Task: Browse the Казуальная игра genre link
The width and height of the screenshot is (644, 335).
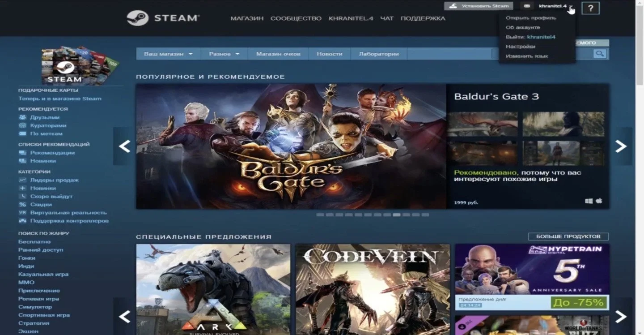Action: click(x=43, y=274)
